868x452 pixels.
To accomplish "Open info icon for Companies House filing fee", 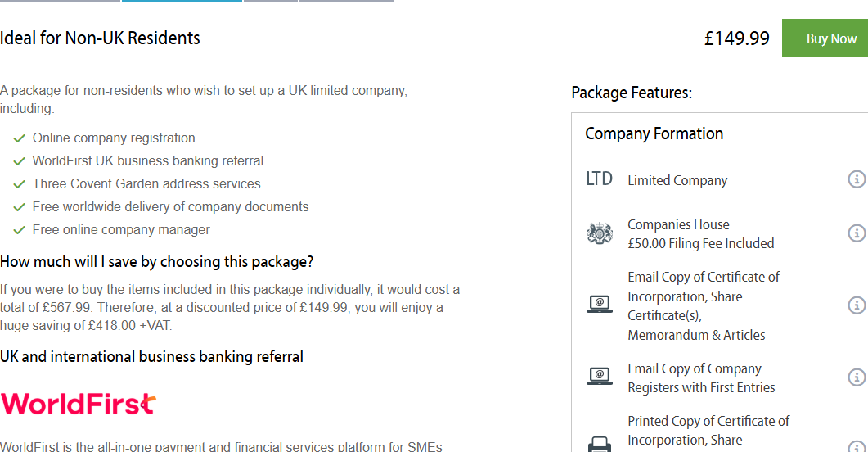I will [x=857, y=233].
